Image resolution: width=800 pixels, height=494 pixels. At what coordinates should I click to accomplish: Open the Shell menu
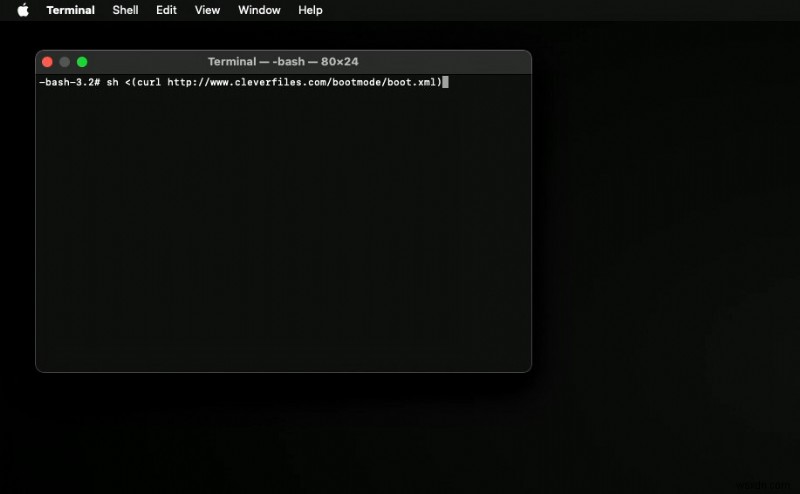click(126, 10)
